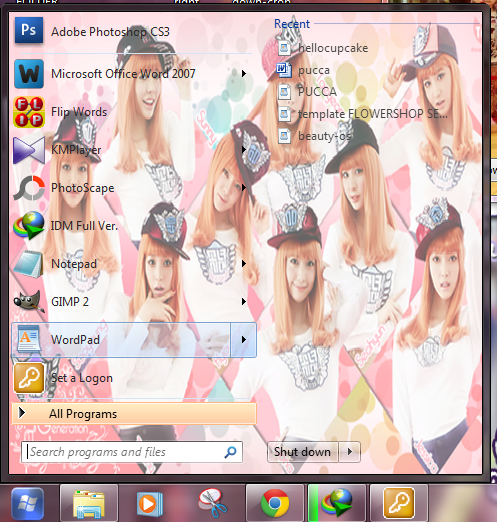
Task: Click the Windows Start orb in the taskbar
Action: pos(27,504)
